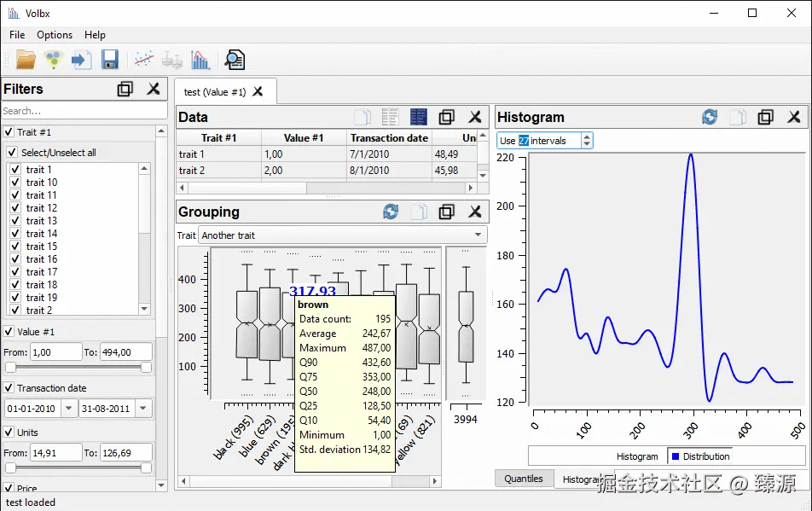This screenshot has height=511, width=812.
Task: Click Data table scroll right arrow
Action: click(470, 188)
